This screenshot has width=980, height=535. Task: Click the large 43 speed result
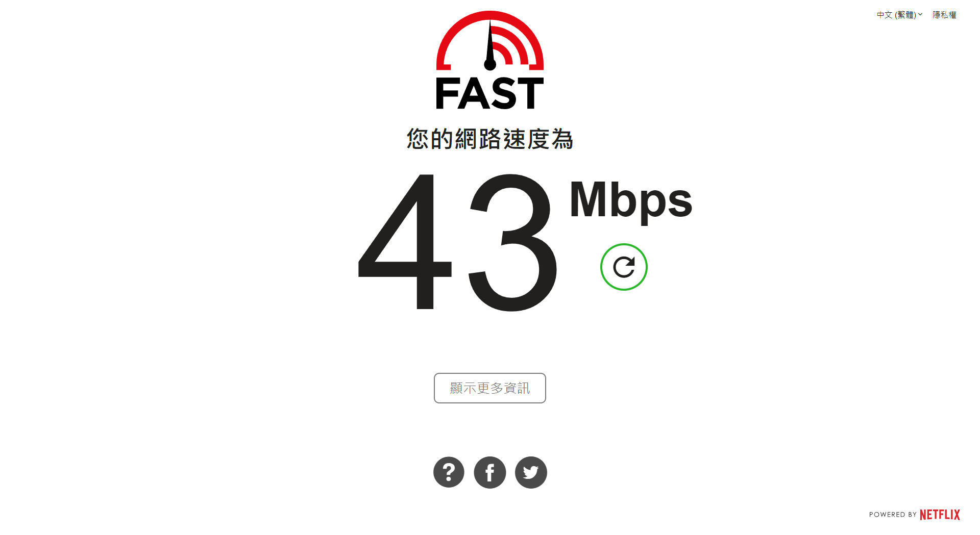(x=458, y=242)
